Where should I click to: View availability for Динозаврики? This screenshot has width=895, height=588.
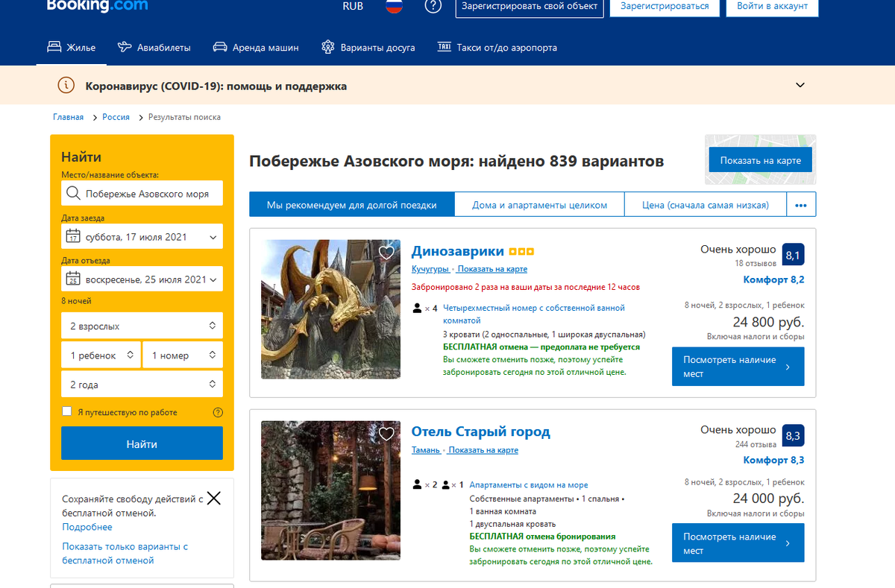click(738, 366)
